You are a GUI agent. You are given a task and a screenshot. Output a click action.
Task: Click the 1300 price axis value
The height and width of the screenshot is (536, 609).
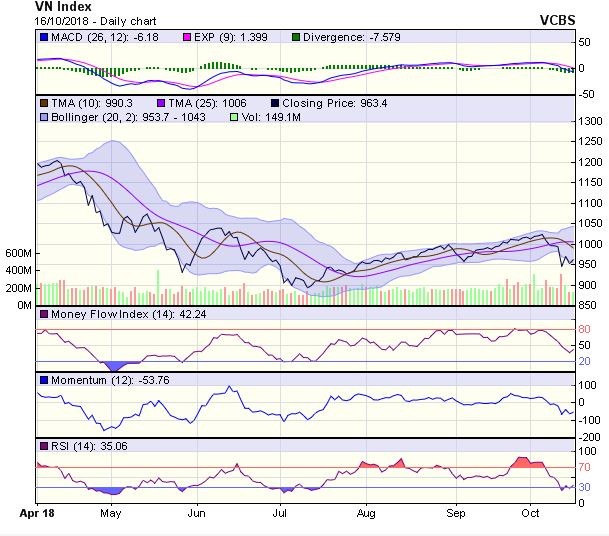[x=590, y=121]
